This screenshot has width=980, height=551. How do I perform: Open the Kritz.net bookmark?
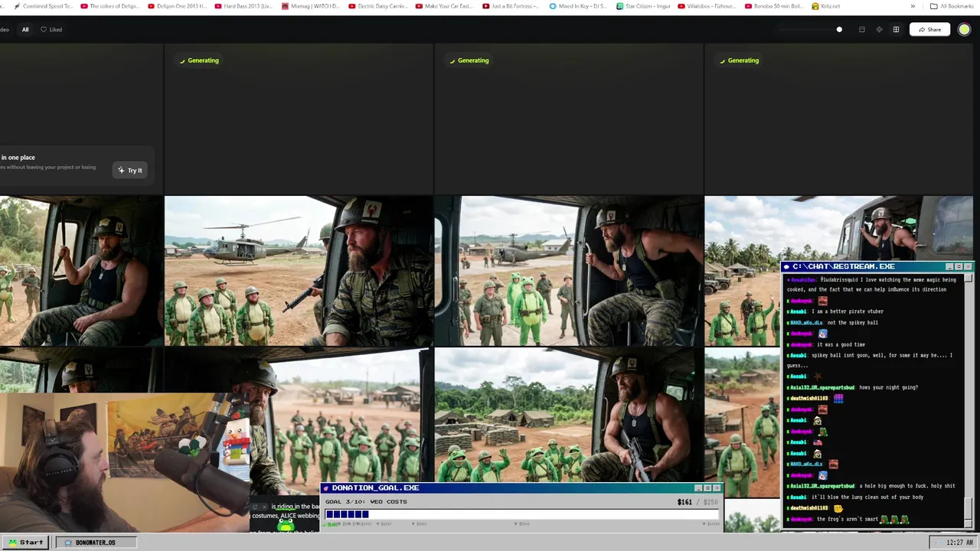coord(825,6)
